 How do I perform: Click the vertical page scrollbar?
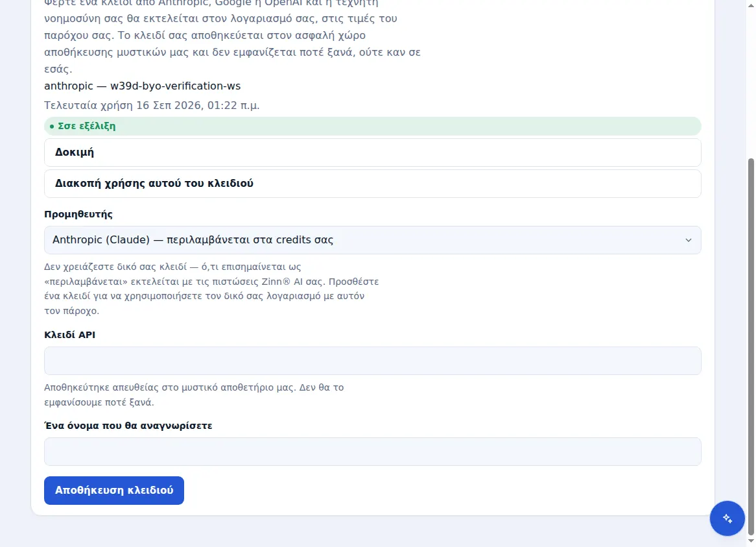[751, 346]
